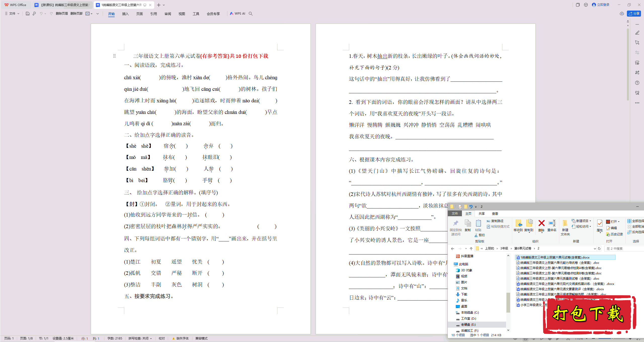Click the print preview icon in WPS toolbar
This screenshot has width=644, height=342.
pyautogui.click(x=34, y=14)
